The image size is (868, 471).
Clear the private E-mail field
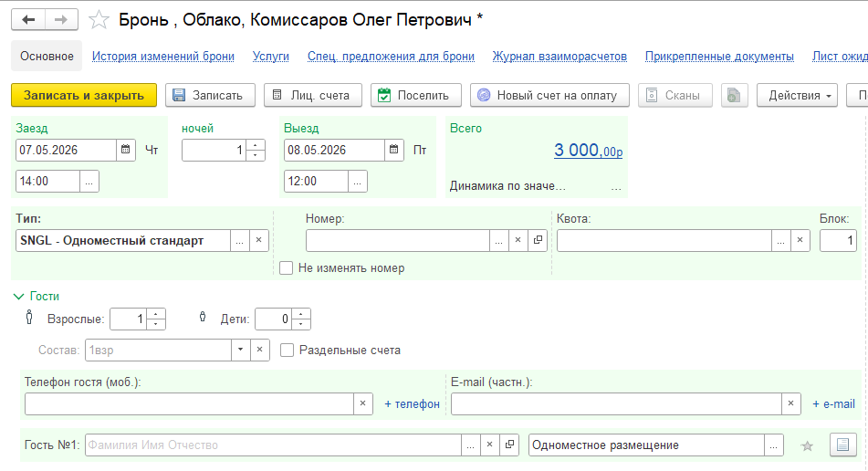click(790, 404)
